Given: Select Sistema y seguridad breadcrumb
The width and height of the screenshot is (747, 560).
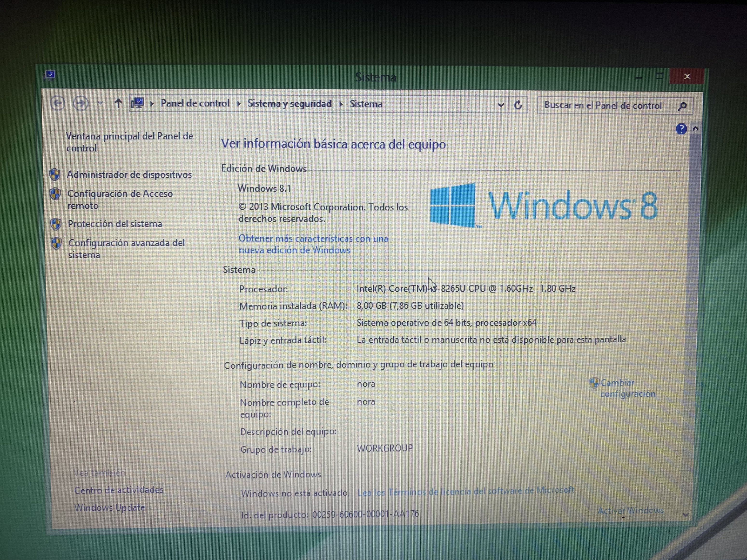Looking at the screenshot, I should [x=289, y=104].
